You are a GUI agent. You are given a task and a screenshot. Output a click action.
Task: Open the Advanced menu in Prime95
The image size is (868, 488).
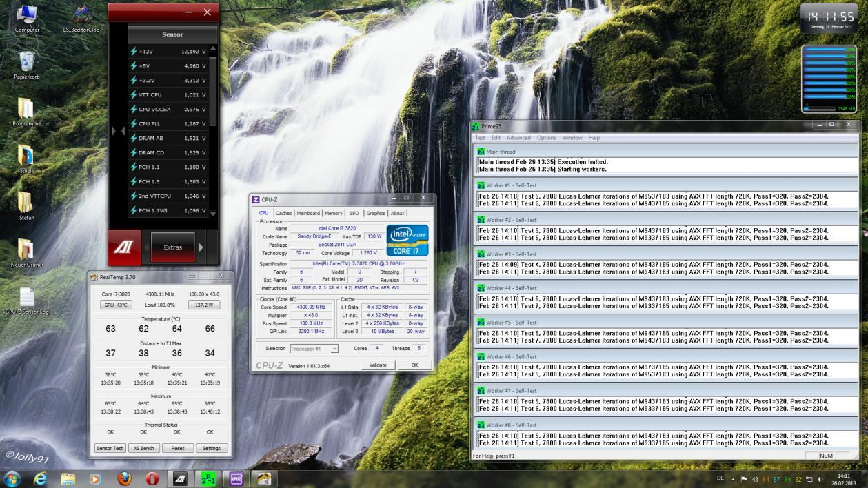click(x=518, y=138)
